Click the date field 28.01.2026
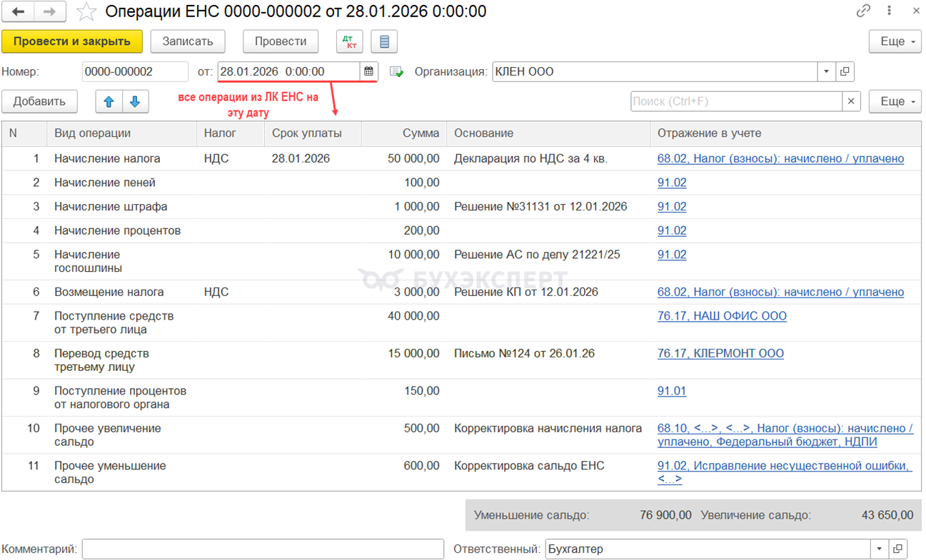Image resolution: width=926 pixels, height=560 pixels. 289,71
